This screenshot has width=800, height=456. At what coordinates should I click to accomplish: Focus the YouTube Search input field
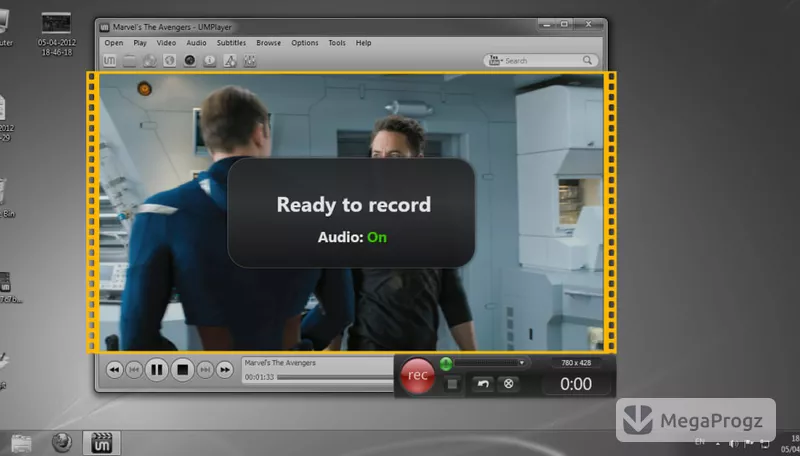(x=542, y=60)
